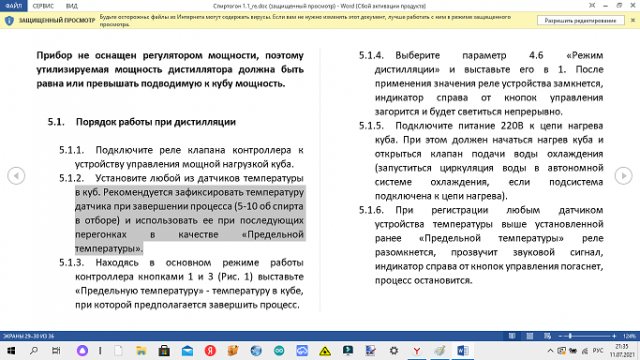Click bold 'Прибор не оснащен регулятором' paragraph

click(x=170, y=69)
